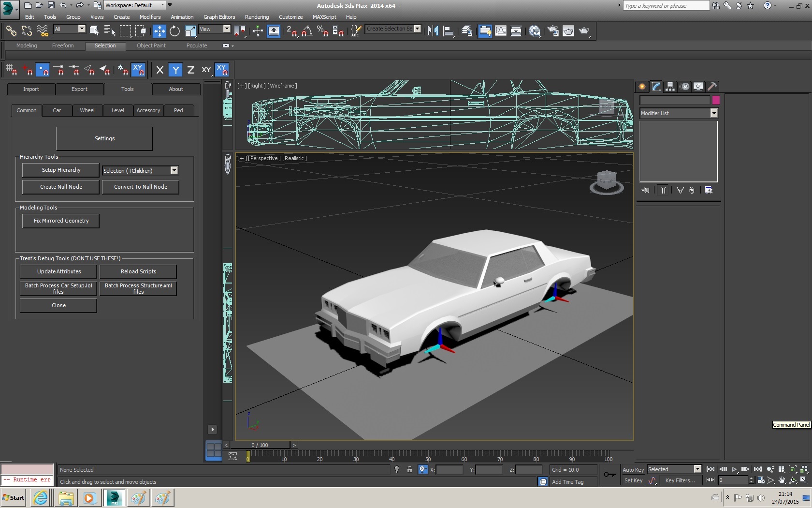
Task: Click the Setup Hierarchy button
Action: [61, 170]
